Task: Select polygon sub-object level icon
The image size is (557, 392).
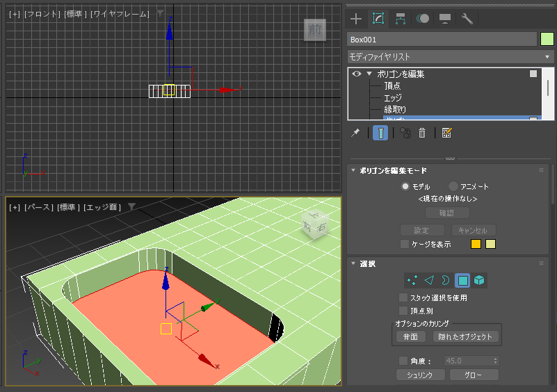Action: 462,281
